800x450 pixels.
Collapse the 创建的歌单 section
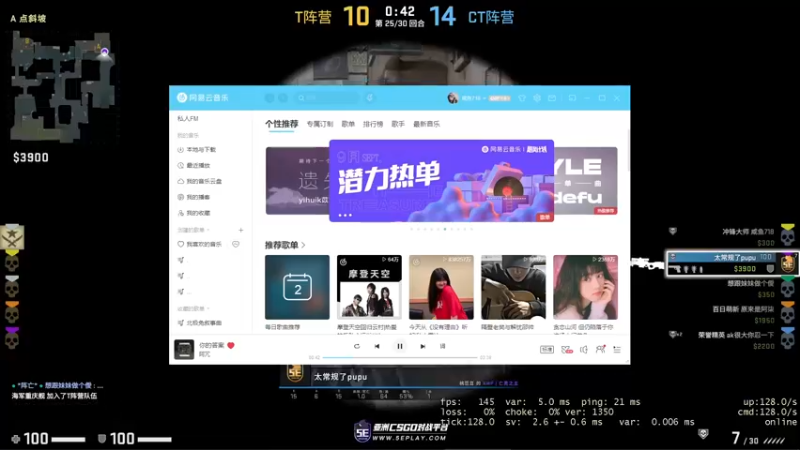[194, 230]
